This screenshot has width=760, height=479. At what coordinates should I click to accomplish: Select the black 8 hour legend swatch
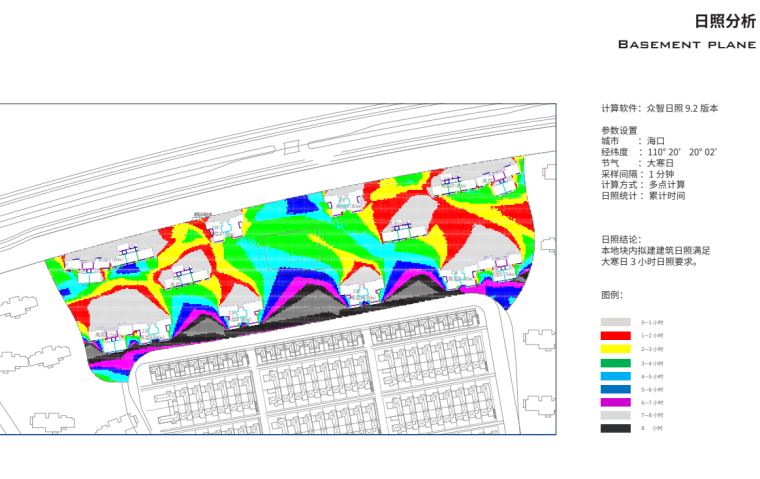[x=615, y=427]
